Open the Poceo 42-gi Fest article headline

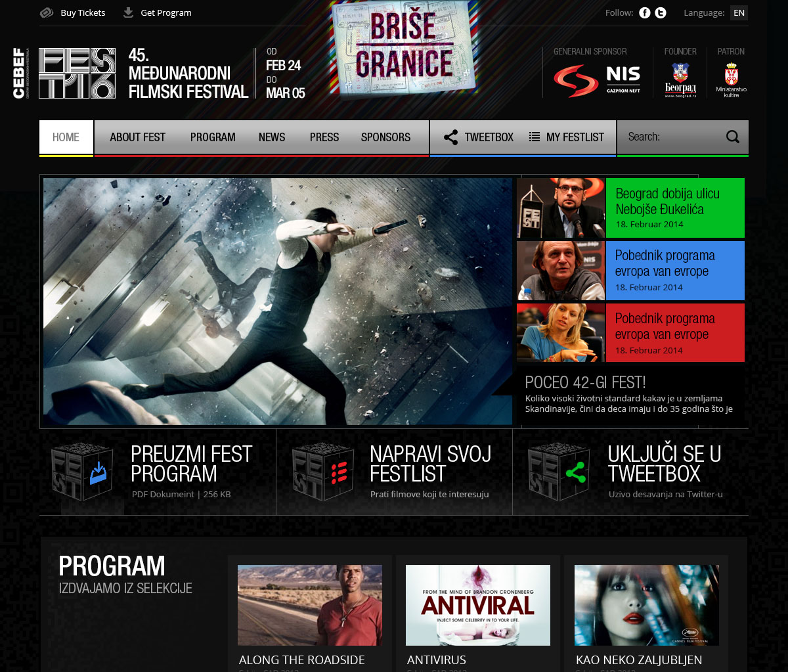pos(585,382)
